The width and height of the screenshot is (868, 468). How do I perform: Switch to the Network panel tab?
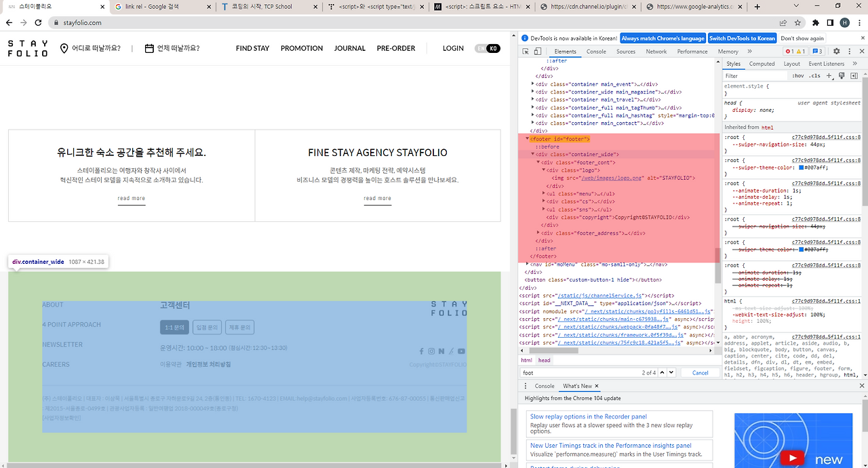click(x=656, y=52)
